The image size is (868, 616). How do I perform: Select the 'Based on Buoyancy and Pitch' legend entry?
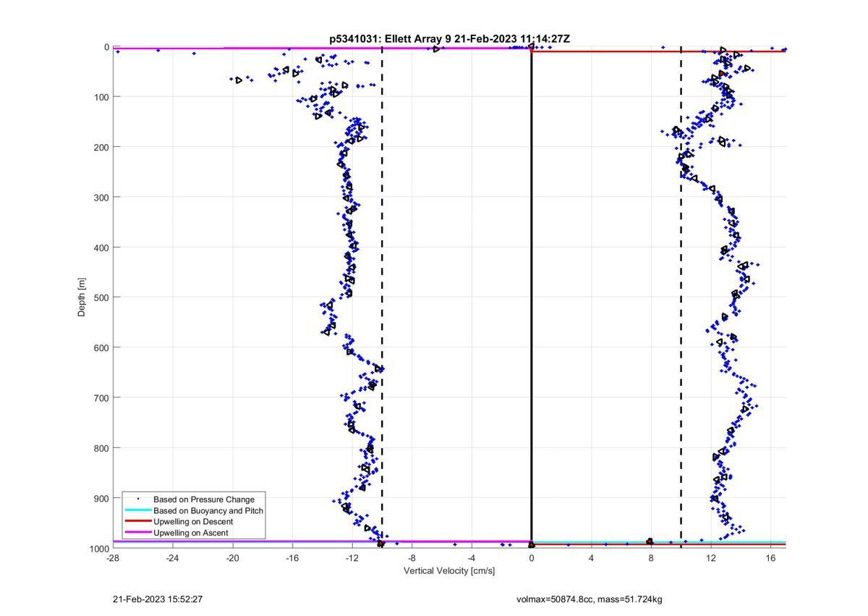[x=208, y=510]
